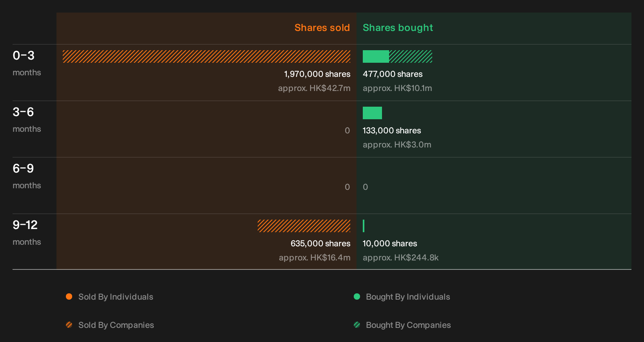The height and width of the screenshot is (342, 644).
Task: Click the zero bought value in 6-9 months row
Action: pos(365,187)
